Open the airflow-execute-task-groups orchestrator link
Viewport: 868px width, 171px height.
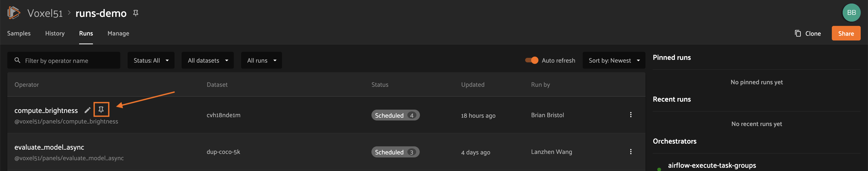pos(712,165)
